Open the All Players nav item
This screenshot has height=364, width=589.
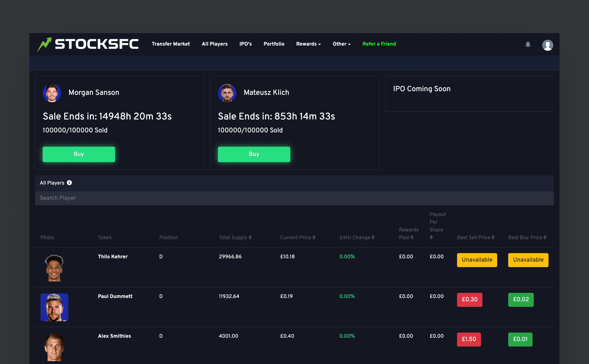point(215,44)
